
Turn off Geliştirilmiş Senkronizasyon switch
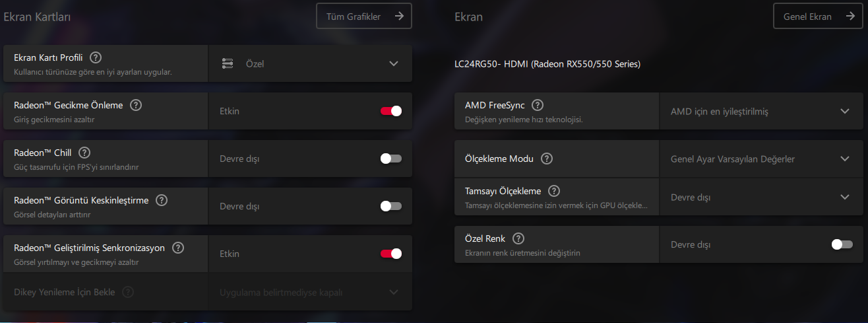coord(390,254)
